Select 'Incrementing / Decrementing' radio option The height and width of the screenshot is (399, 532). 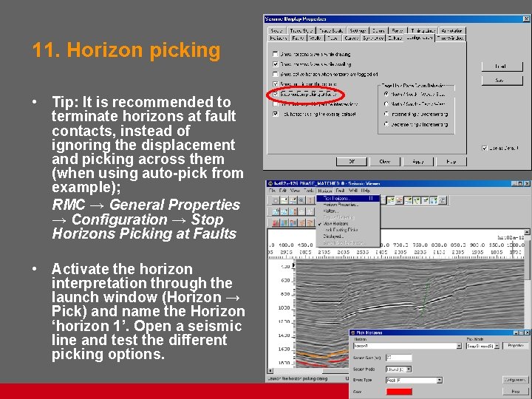pos(386,114)
